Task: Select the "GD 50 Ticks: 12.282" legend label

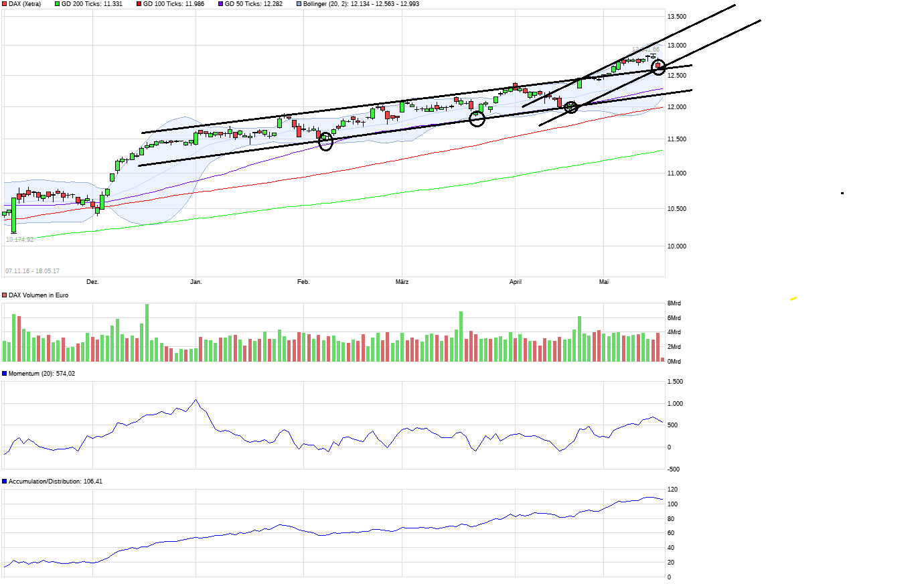Action: tap(254, 4)
